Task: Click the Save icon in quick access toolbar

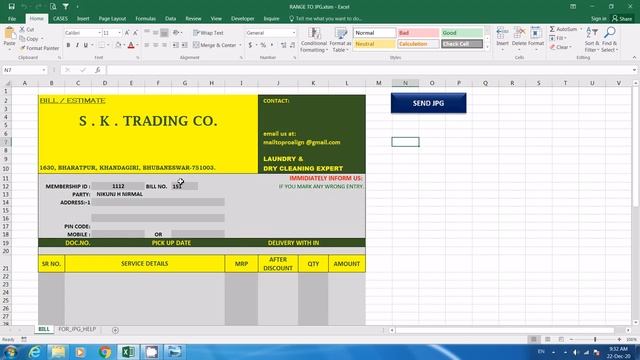Action: pos(11,7)
